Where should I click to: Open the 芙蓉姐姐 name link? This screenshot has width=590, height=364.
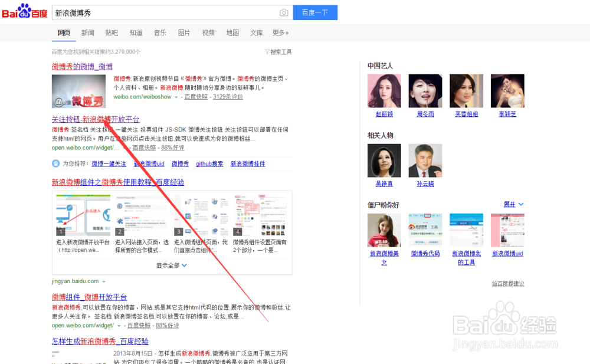[466, 114]
